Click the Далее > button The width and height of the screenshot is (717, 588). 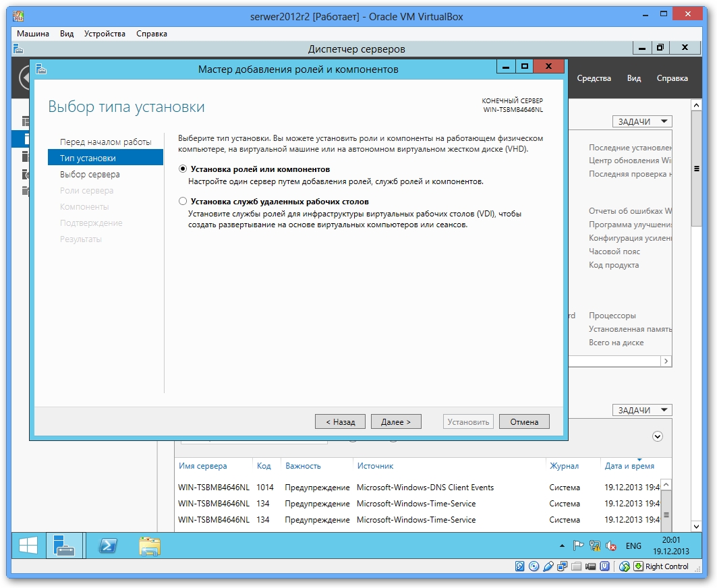396,421
